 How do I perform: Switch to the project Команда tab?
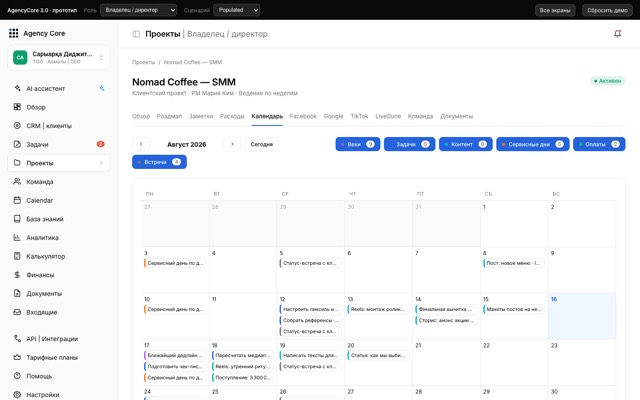point(420,116)
